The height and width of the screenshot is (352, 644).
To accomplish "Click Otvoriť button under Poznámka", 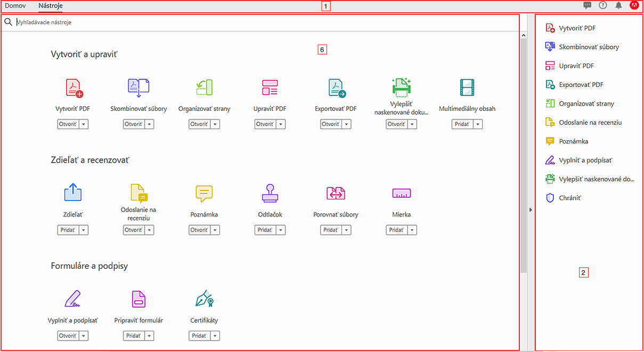I will pyautogui.click(x=199, y=230).
